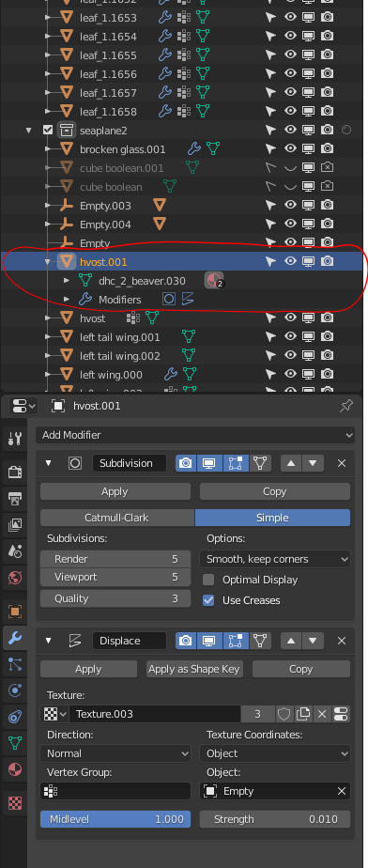Select Simple subdivision type
Image resolution: width=368 pixels, height=868 pixels.
(x=272, y=518)
